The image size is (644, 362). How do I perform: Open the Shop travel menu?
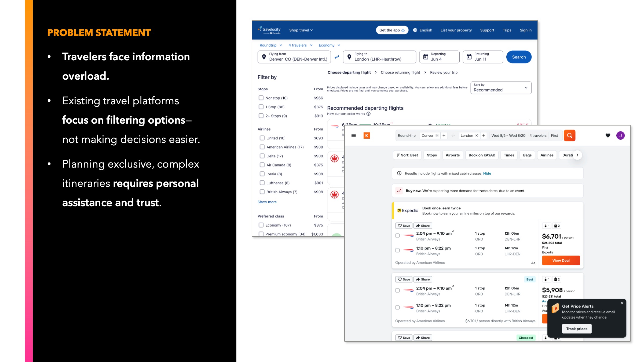pos(301,30)
